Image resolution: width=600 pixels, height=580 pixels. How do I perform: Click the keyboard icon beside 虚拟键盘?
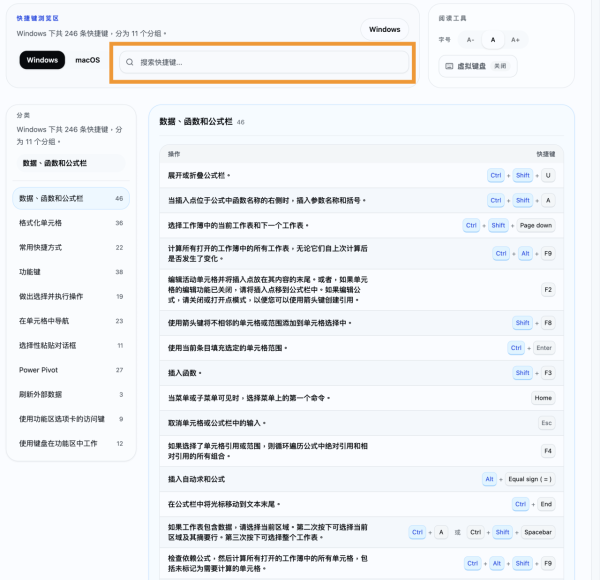pyautogui.click(x=449, y=66)
